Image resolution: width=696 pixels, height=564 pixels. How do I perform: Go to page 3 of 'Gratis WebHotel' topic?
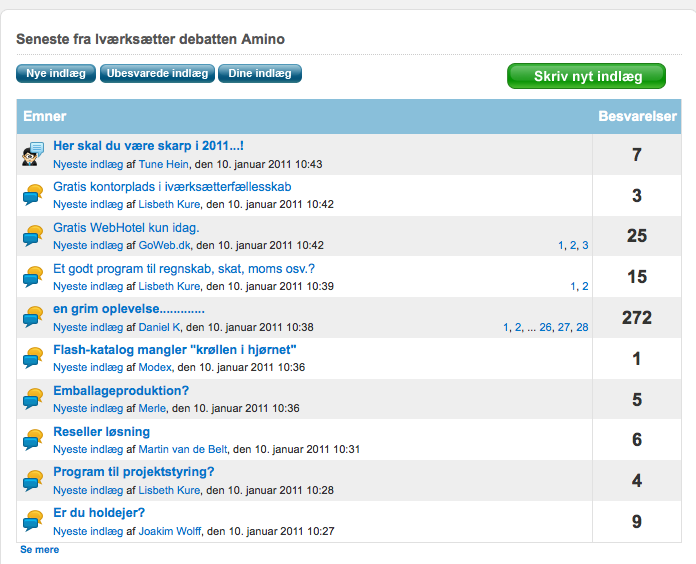585,245
